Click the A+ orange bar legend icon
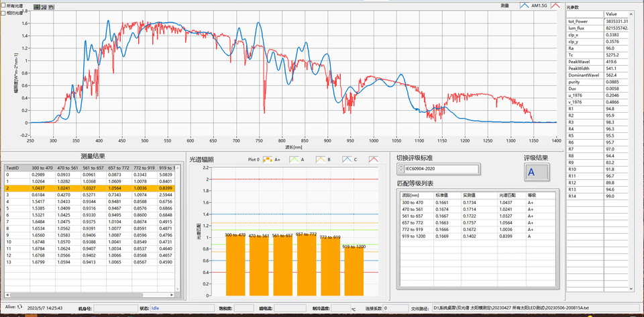This screenshot has width=644, height=317. click(267, 159)
